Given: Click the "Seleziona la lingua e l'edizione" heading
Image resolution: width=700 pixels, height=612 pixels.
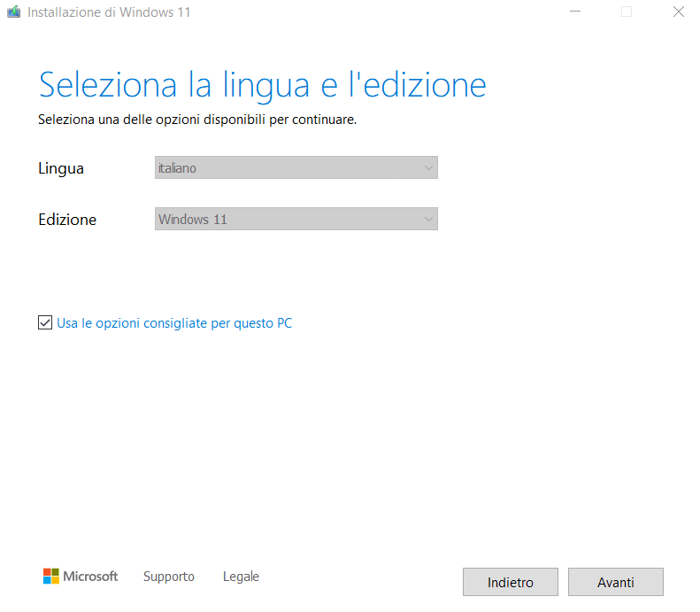Looking at the screenshot, I should click(263, 86).
